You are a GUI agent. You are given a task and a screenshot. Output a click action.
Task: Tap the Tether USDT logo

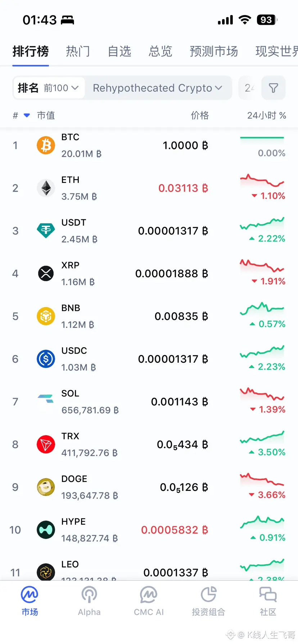pyautogui.click(x=46, y=231)
